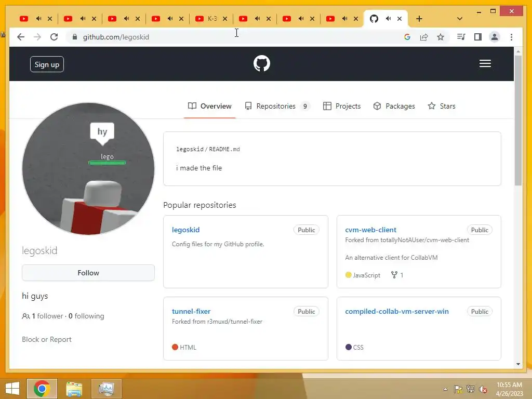Screen dimensions: 532x399
Task: Go forward in browser history
Action: click(x=37, y=37)
